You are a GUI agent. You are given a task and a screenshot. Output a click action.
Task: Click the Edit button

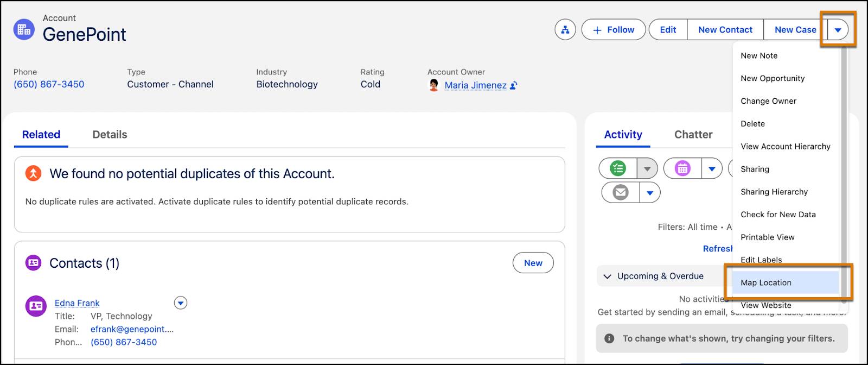(668, 30)
